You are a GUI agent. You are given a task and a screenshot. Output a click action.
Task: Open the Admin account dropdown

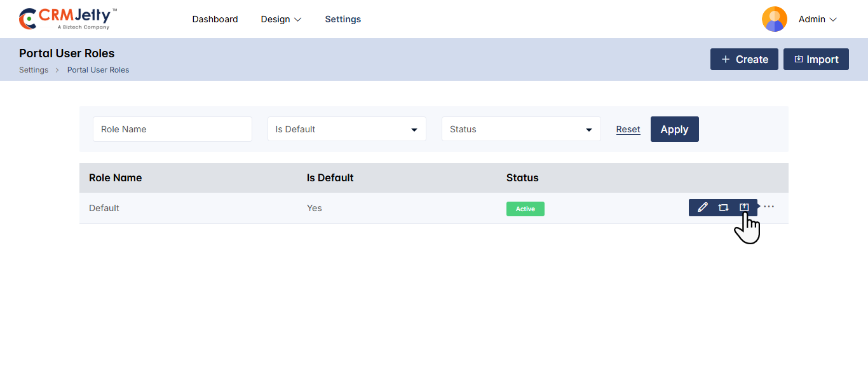(x=818, y=19)
